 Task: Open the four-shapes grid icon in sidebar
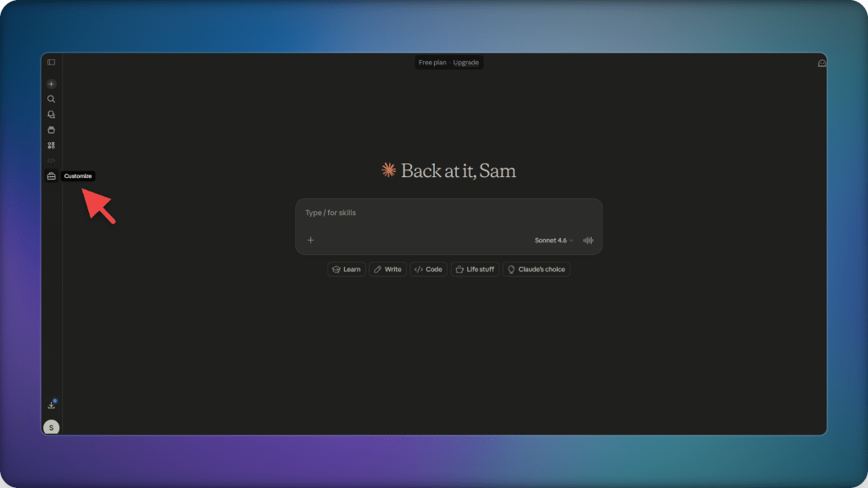[51, 146]
